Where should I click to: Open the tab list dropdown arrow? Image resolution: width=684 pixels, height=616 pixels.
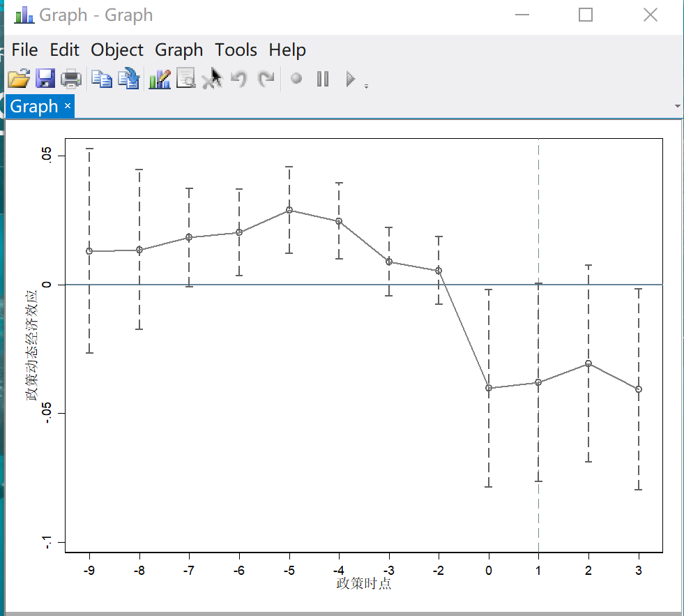click(678, 106)
